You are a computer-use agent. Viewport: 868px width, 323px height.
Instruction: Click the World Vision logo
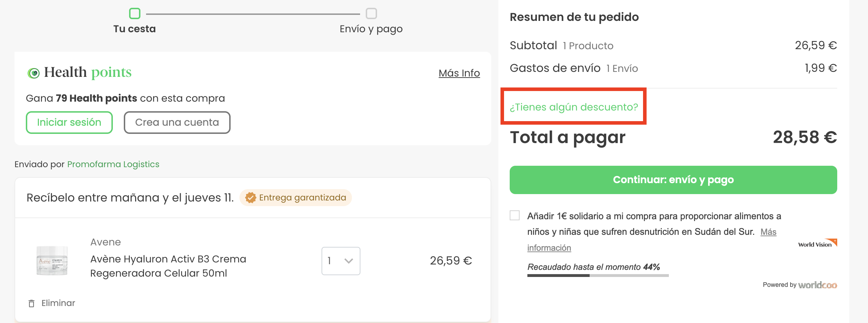(817, 243)
